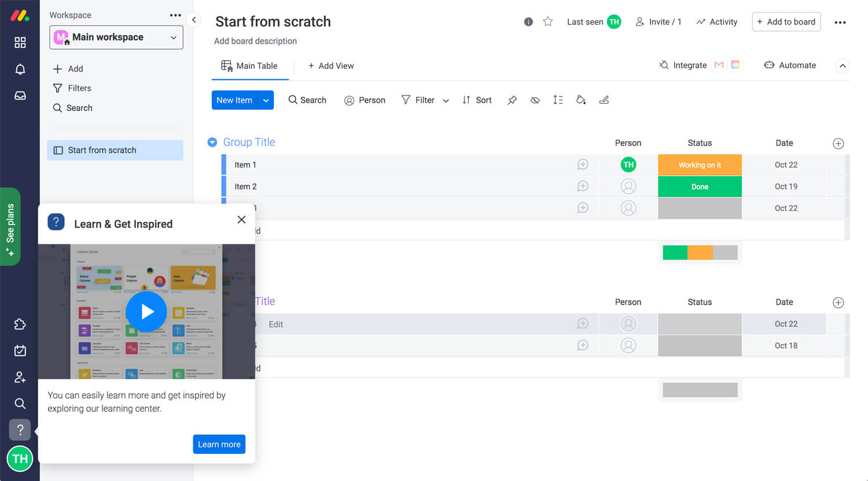The height and width of the screenshot is (481, 868).
Task: Click the board Search tool
Action: 307,100
